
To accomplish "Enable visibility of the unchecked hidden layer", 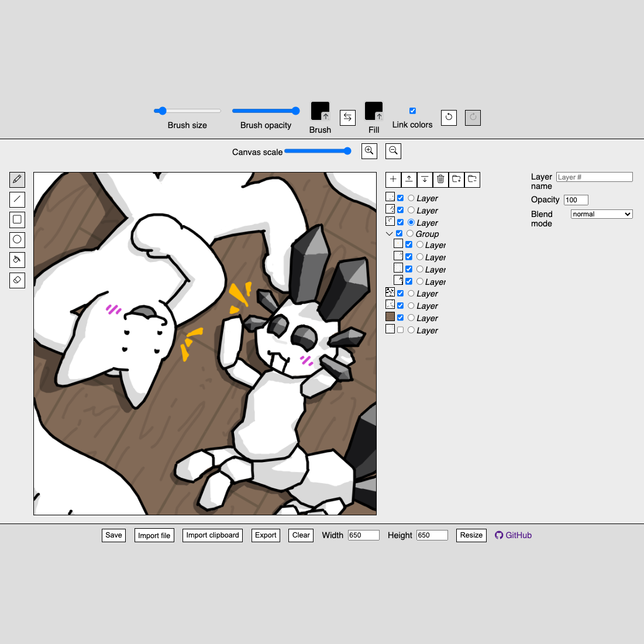I will (x=400, y=330).
